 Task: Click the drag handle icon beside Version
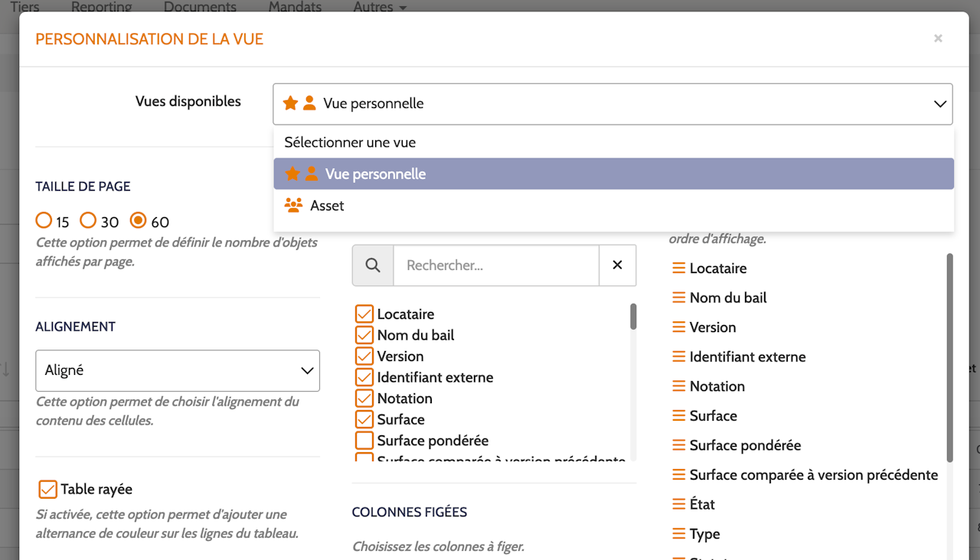point(678,327)
